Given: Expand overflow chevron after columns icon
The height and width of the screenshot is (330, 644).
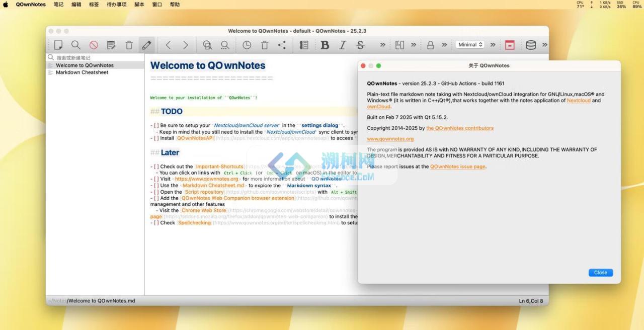Looking at the screenshot, I should (x=414, y=45).
